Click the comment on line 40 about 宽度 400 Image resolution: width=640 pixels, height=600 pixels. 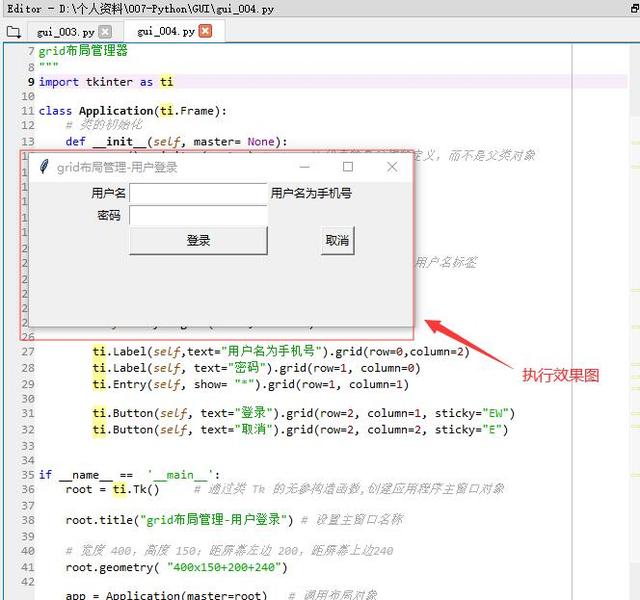point(229,551)
